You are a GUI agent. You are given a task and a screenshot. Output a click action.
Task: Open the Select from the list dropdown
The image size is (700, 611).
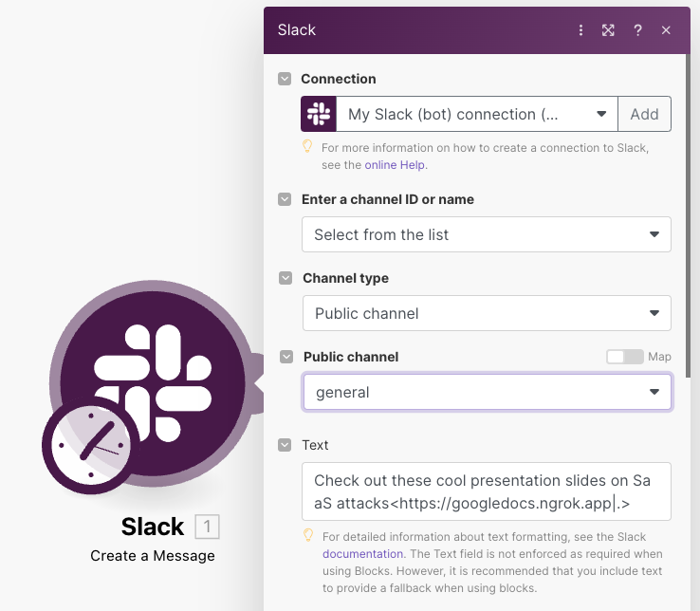pos(487,234)
